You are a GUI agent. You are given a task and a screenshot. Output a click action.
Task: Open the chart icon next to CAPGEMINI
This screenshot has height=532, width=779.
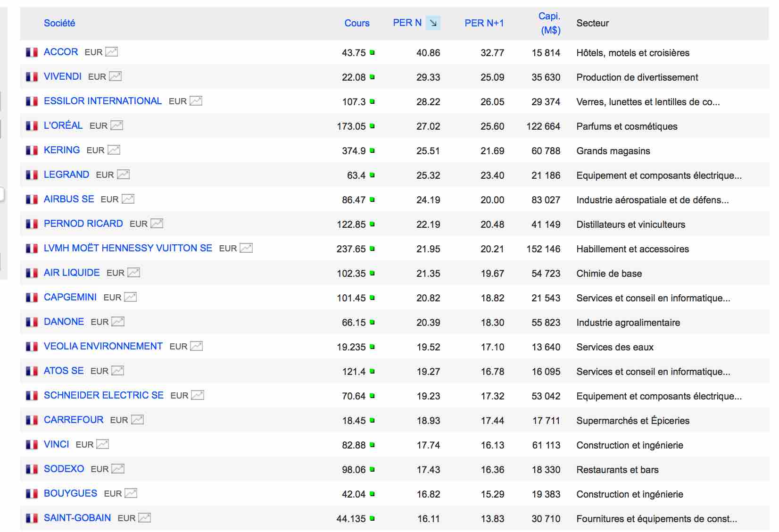coord(131,297)
